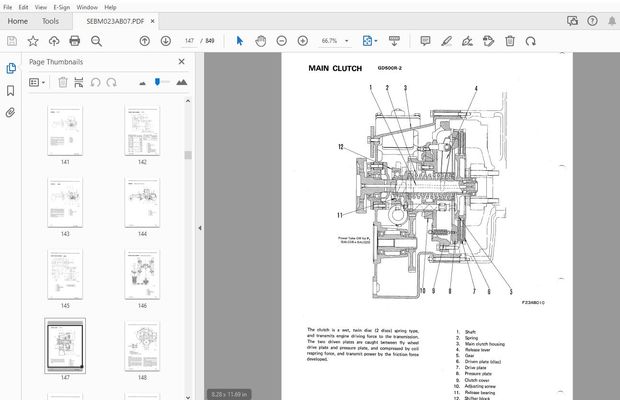620x400 pixels.
Task: Open the fit page options dropdown
Action: [x=376, y=41]
